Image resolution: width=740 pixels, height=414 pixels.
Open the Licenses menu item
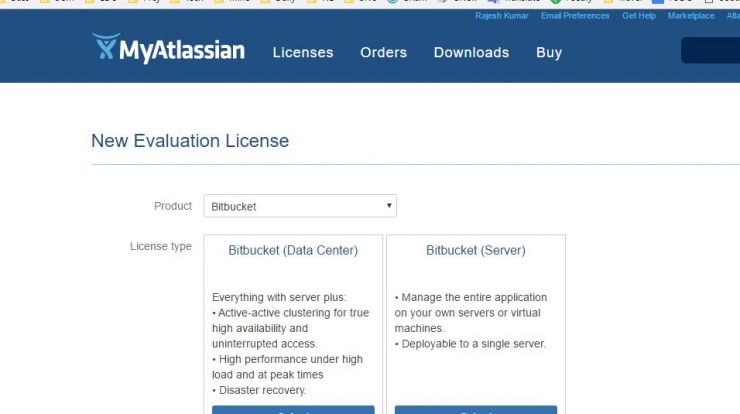coord(303,52)
